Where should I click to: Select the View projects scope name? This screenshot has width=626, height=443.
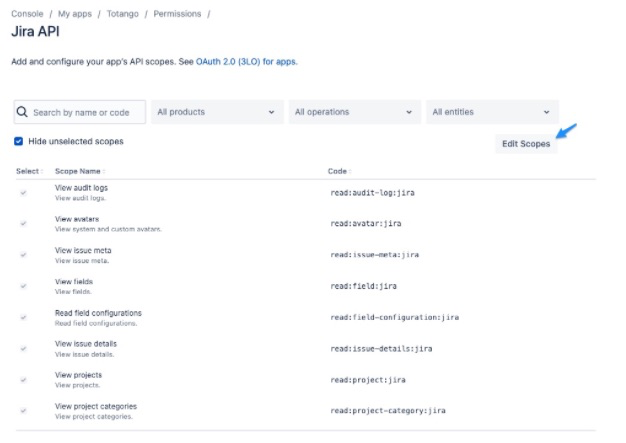pos(78,375)
